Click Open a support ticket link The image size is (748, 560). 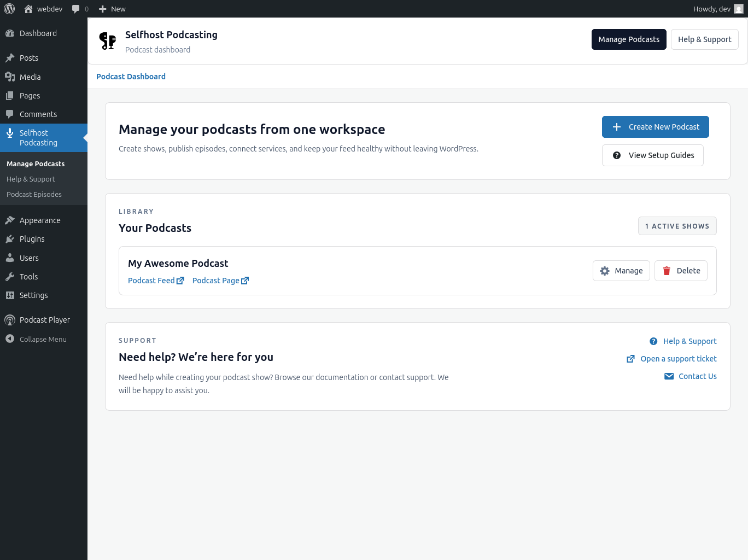coord(678,359)
